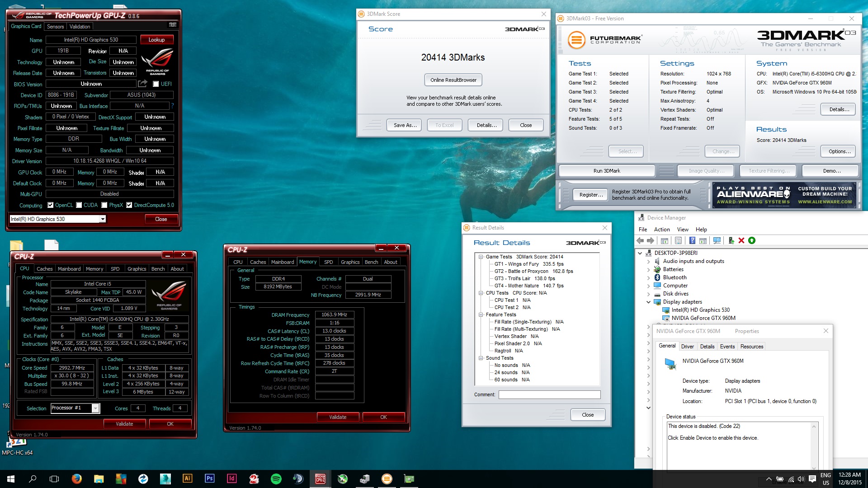Click Register... button in 3DMark03
Screen dimensions: 868x488
(591, 195)
